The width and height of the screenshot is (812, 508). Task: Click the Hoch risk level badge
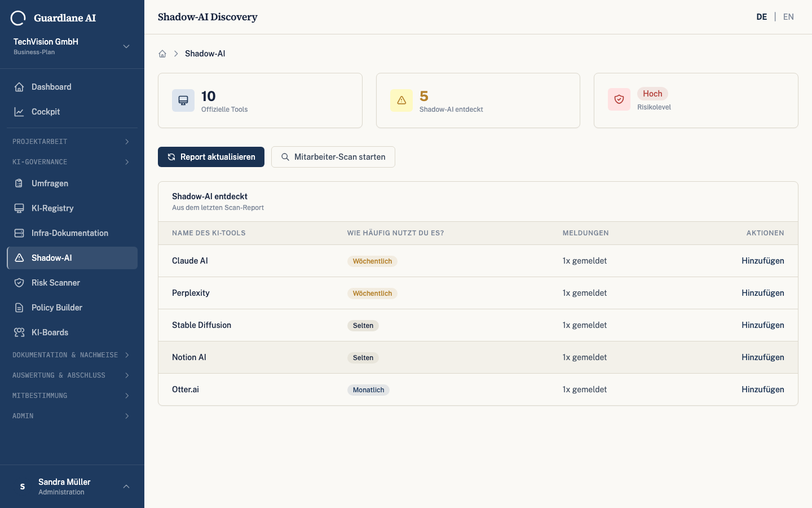click(x=652, y=94)
